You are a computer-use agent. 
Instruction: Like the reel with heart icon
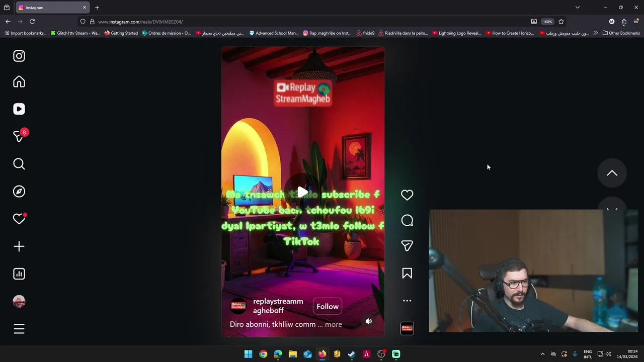click(x=407, y=195)
